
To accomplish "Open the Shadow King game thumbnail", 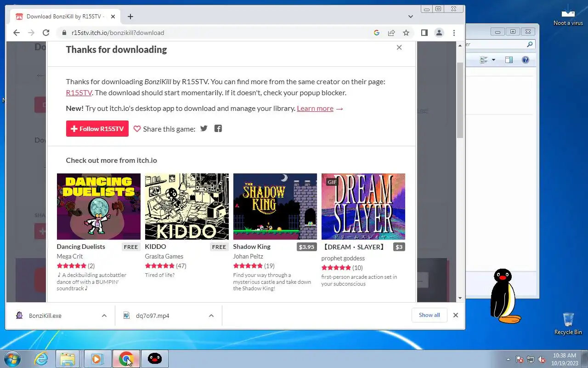I will pyautogui.click(x=275, y=207).
